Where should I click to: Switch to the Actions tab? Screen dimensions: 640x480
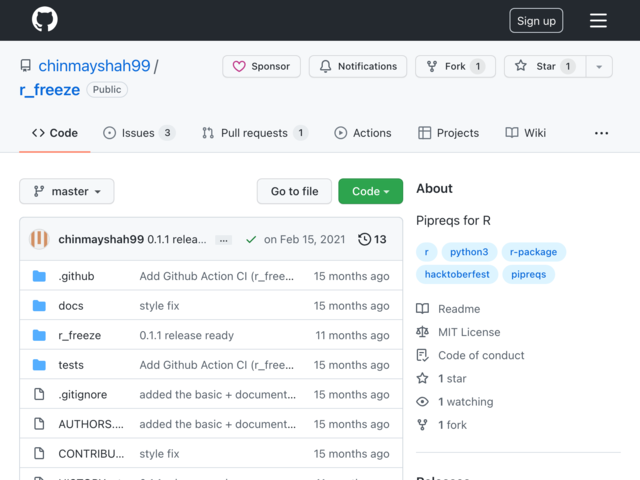pos(362,133)
